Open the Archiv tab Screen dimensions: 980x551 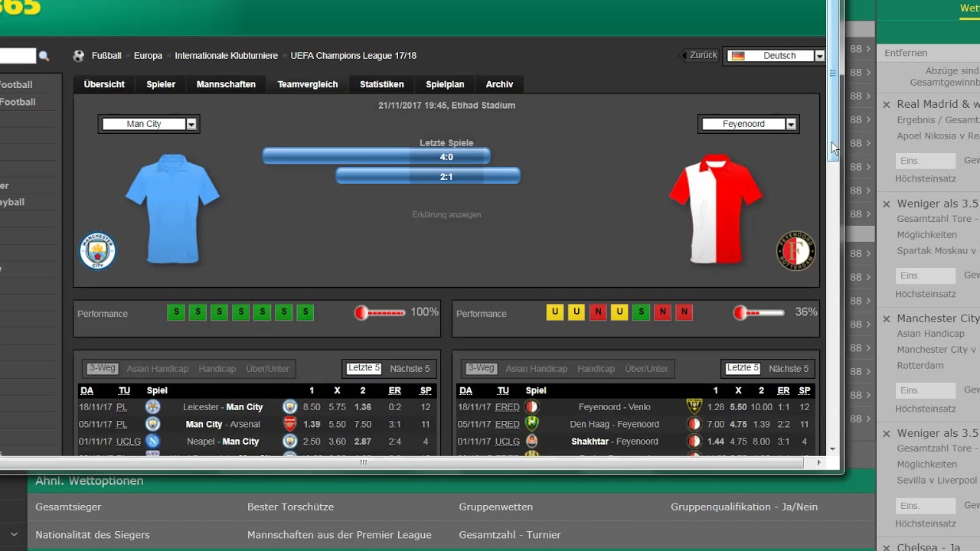(499, 84)
